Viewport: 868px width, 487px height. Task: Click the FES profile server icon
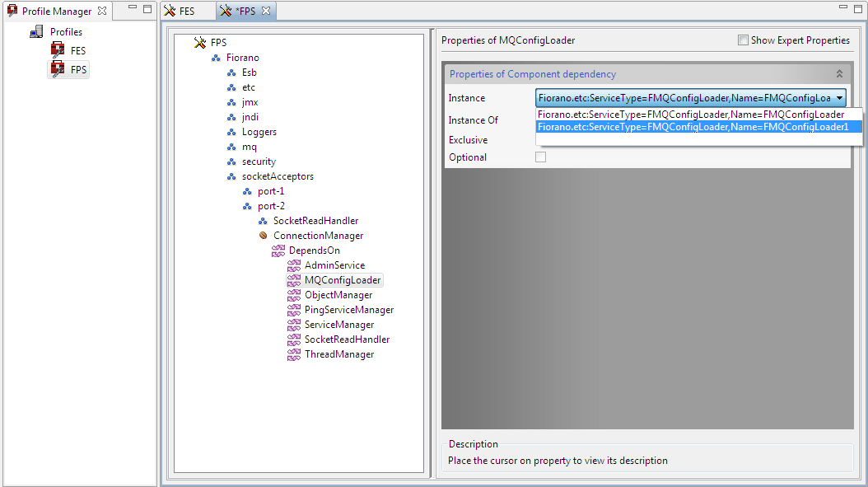point(58,50)
